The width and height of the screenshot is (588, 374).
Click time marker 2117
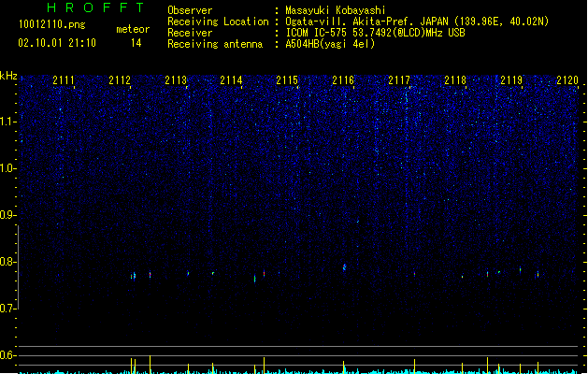tap(399, 80)
